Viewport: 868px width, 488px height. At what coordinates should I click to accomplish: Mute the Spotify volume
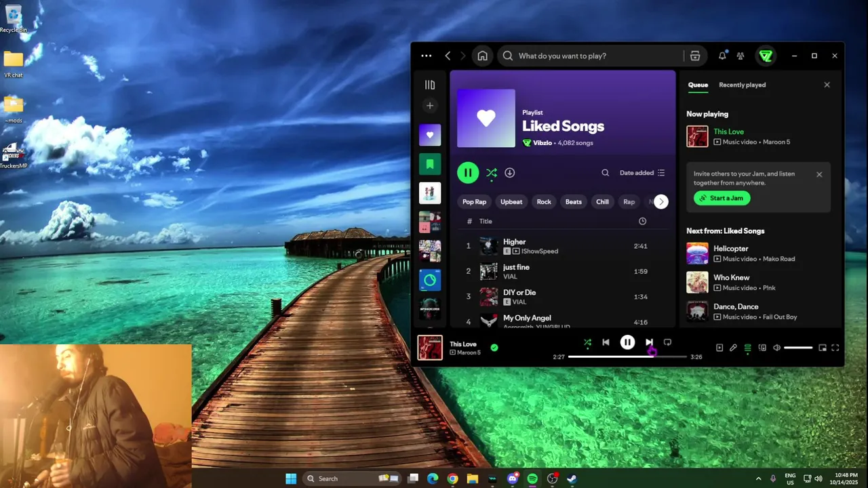pos(776,348)
